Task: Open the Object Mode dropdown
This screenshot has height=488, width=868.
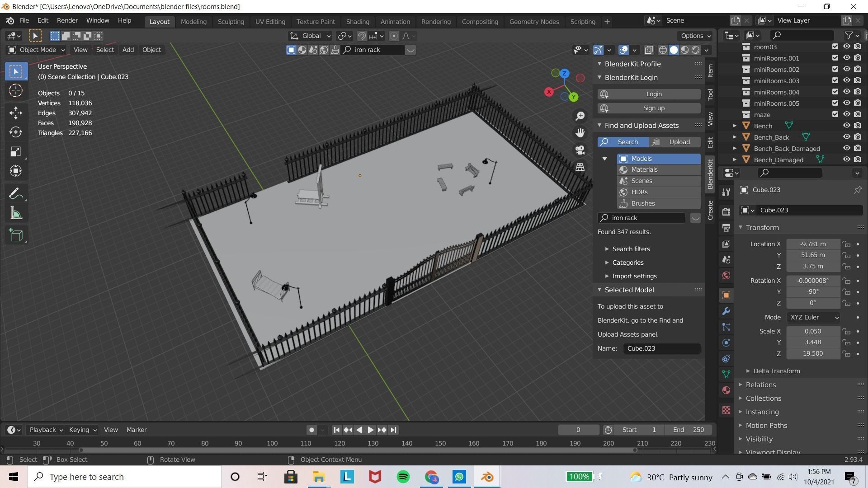Action: [x=37, y=50]
